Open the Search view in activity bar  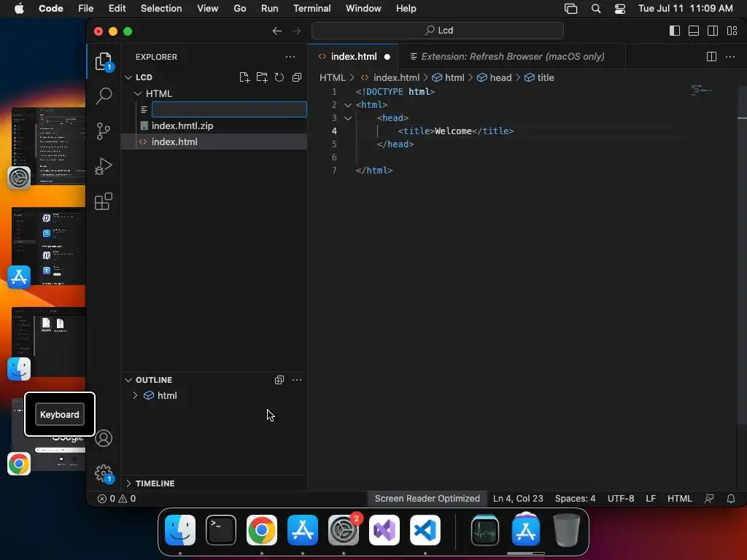tap(104, 96)
